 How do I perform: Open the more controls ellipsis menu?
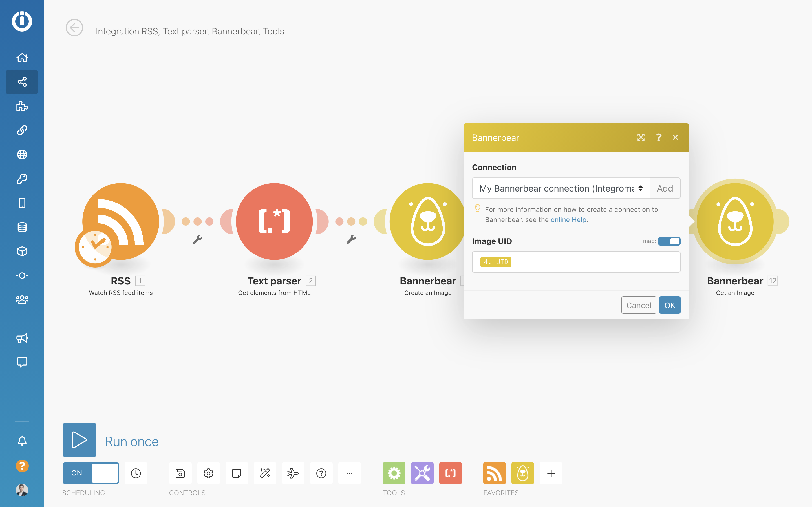[x=349, y=473]
